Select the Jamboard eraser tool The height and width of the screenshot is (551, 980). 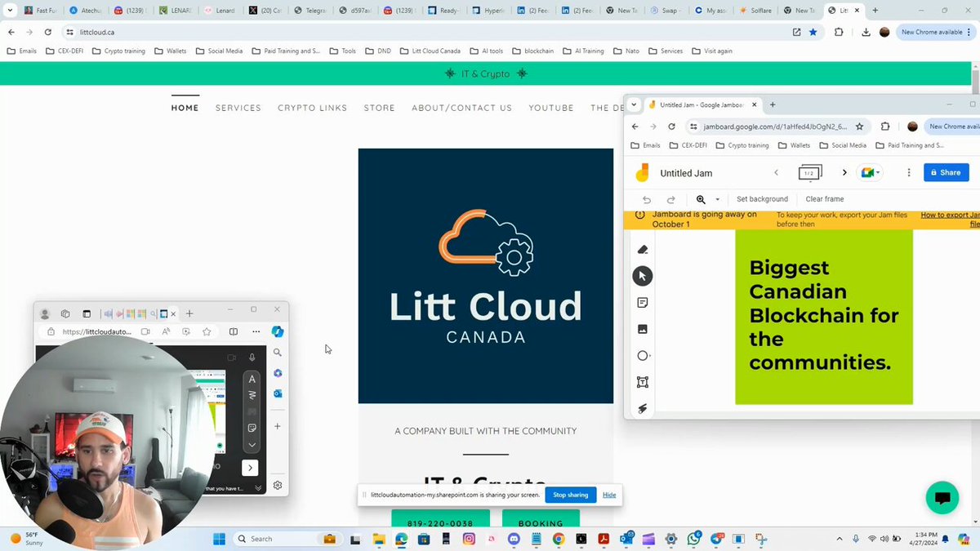click(643, 250)
